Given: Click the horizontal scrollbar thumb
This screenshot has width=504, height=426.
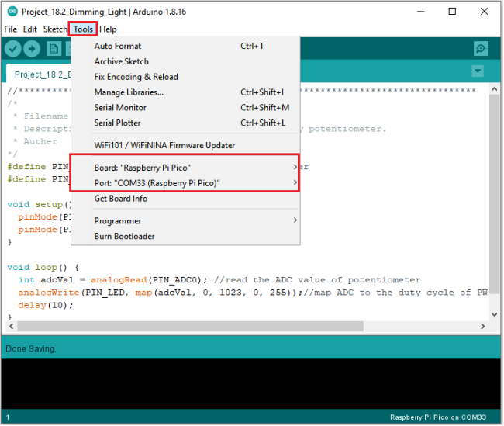Looking at the screenshot, I should point(190,326).
